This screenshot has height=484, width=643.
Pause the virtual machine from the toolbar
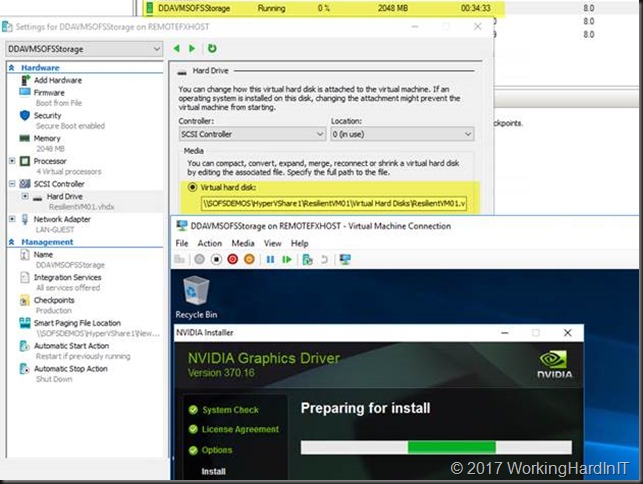pyautogui.click(x=270, y=259)
